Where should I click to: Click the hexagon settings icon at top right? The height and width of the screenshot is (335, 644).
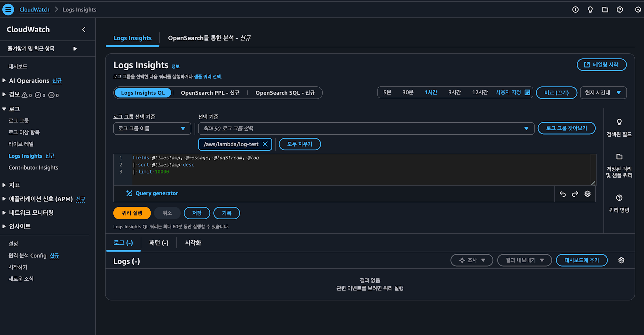pos(638,10)
